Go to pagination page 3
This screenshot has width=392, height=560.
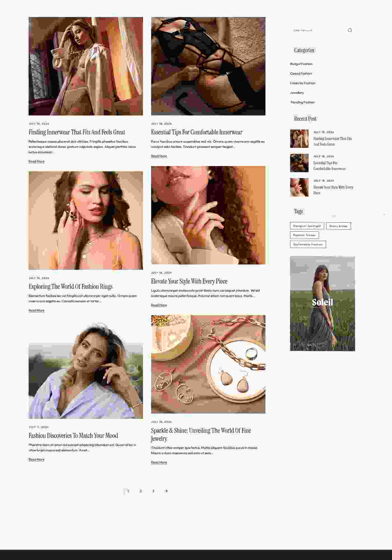click(153, 491)
